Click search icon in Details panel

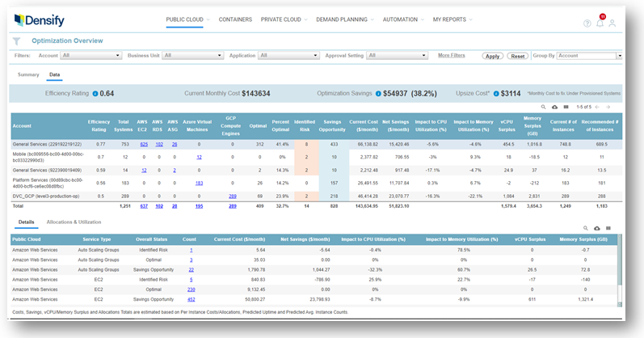[586, 229]
